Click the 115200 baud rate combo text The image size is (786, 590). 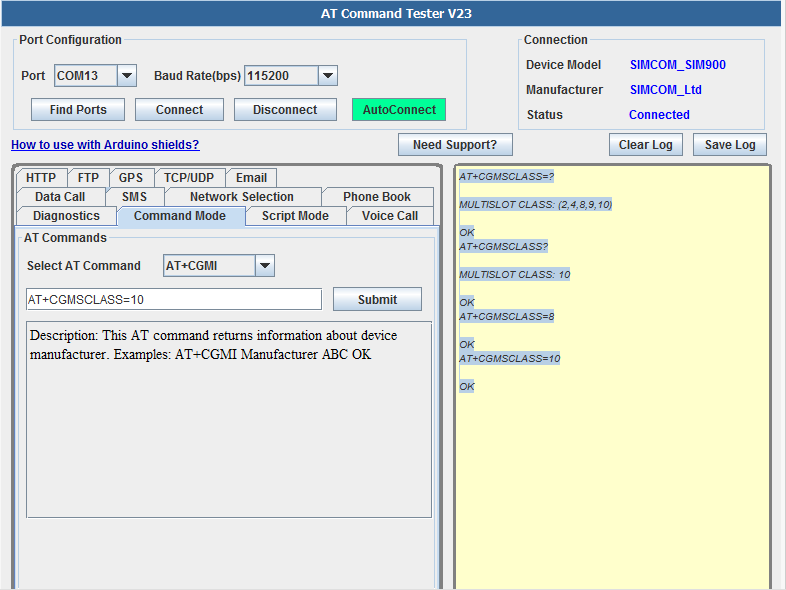pos(281,76)
